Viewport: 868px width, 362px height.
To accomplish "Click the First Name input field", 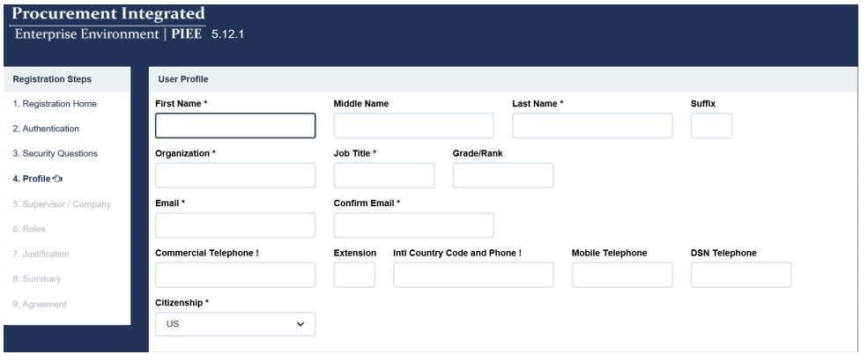I will (x=235, y=126).
